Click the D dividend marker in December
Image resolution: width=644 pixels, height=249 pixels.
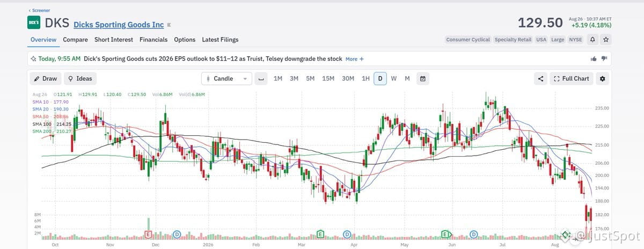(x=177, y=234)
